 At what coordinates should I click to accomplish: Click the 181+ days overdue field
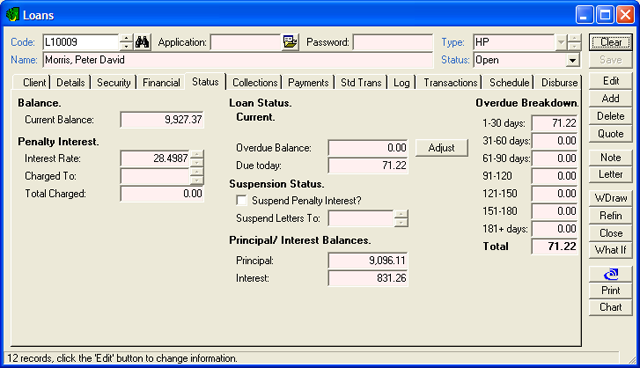pos(555,229)
